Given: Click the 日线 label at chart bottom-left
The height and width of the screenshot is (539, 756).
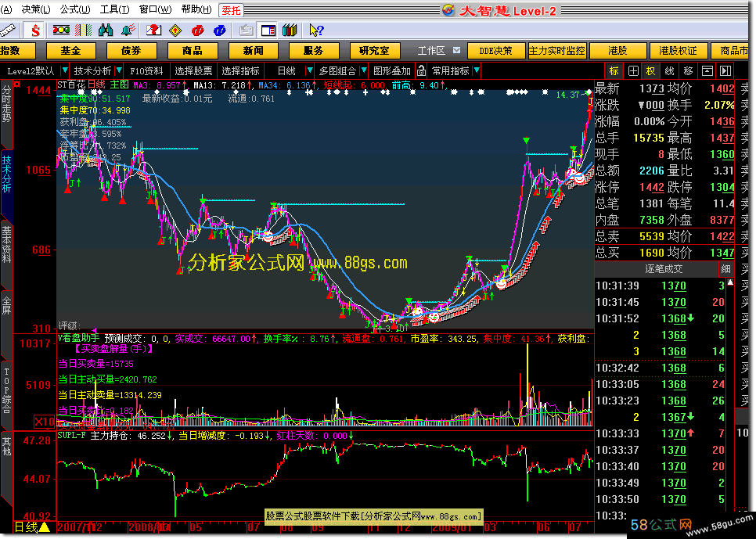Looking at the screenshot, I should pos(27,527).
